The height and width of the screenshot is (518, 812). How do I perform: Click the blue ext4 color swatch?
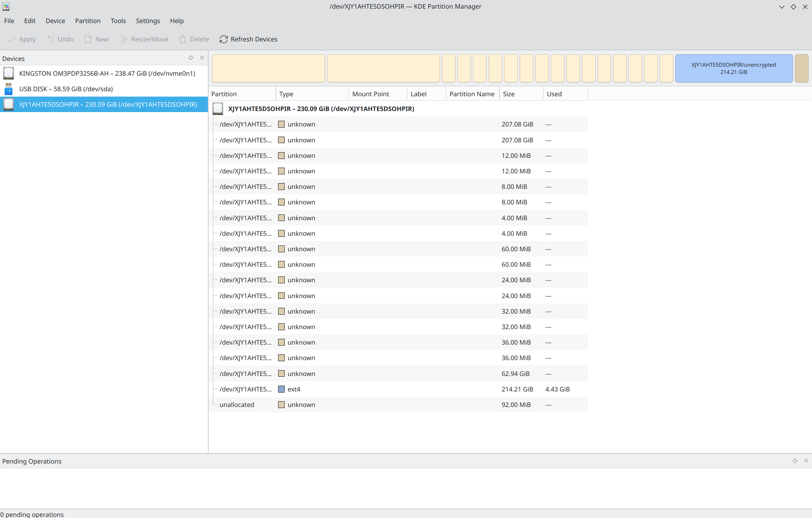click(x=281, y=389)
